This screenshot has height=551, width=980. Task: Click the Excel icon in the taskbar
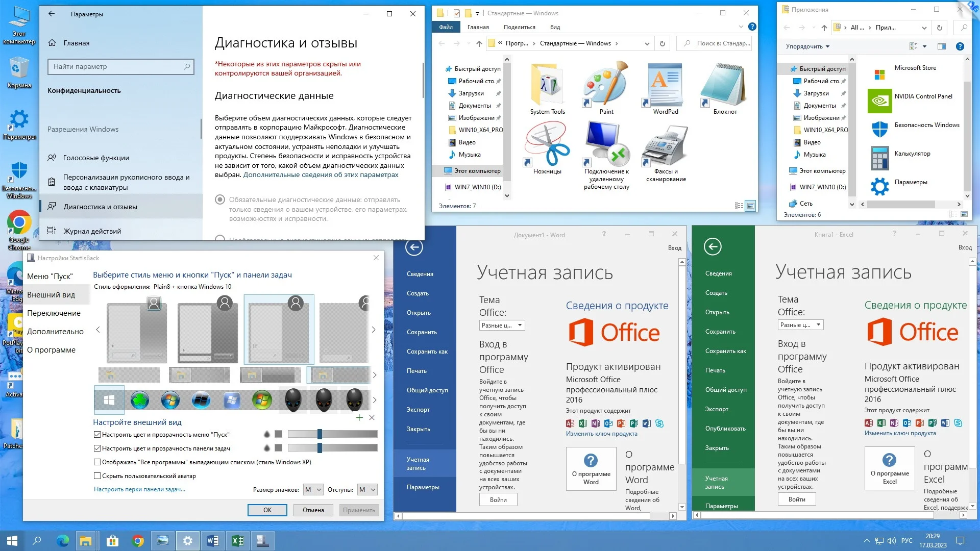click(237, 541)
